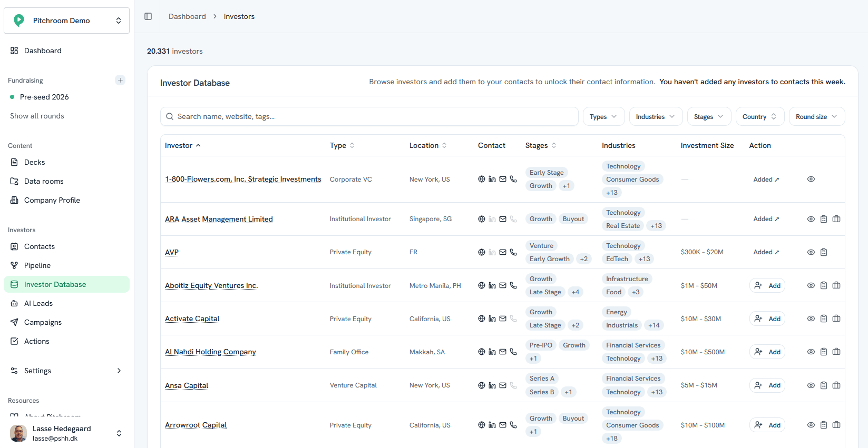868x448 pixels.
Task: Sort table by Location column
Action: click(428, 145)
